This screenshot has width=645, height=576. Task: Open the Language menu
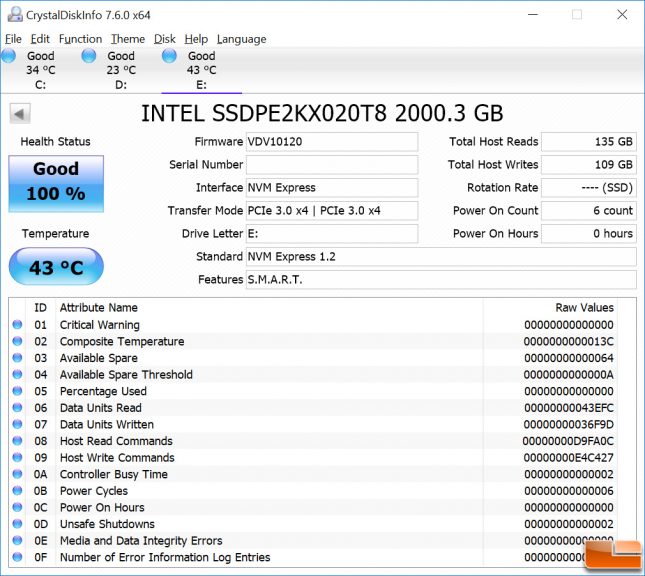click(241, 39)
